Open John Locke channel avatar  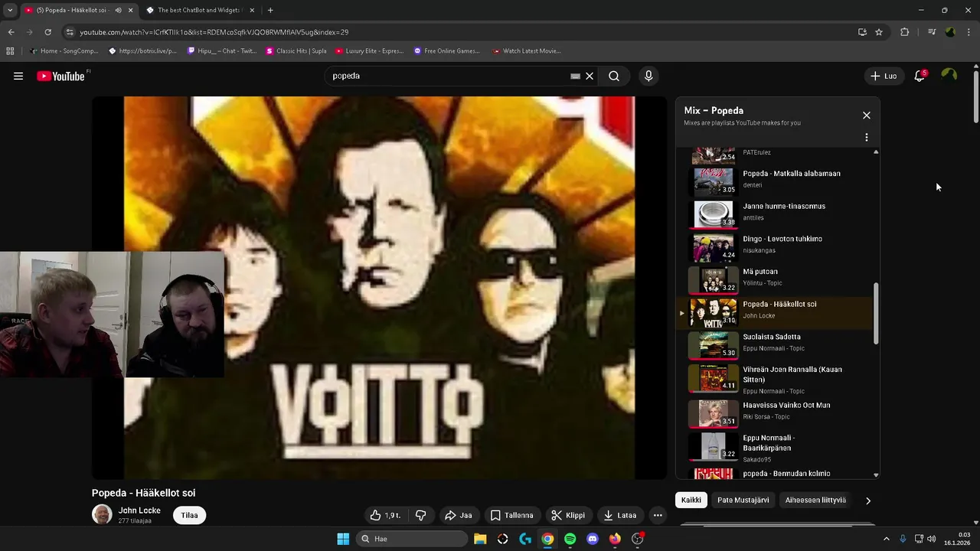[102, 514]
